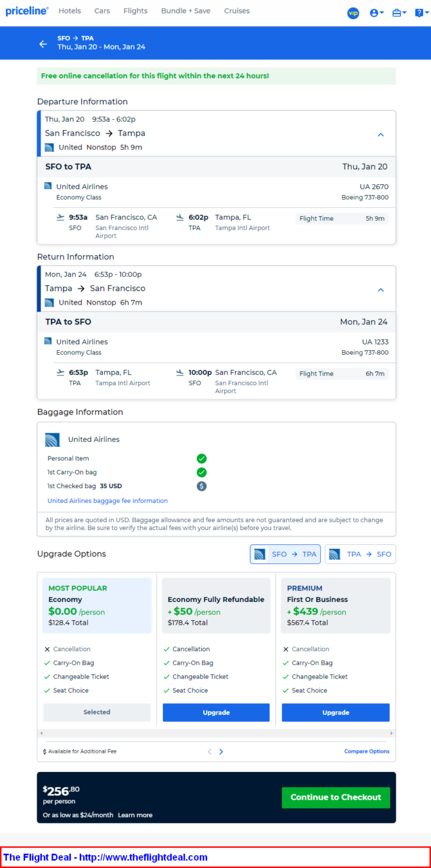Open the trips briefcase menu
The height and width of the screenshot is (868, 431).
pos(399,13)
